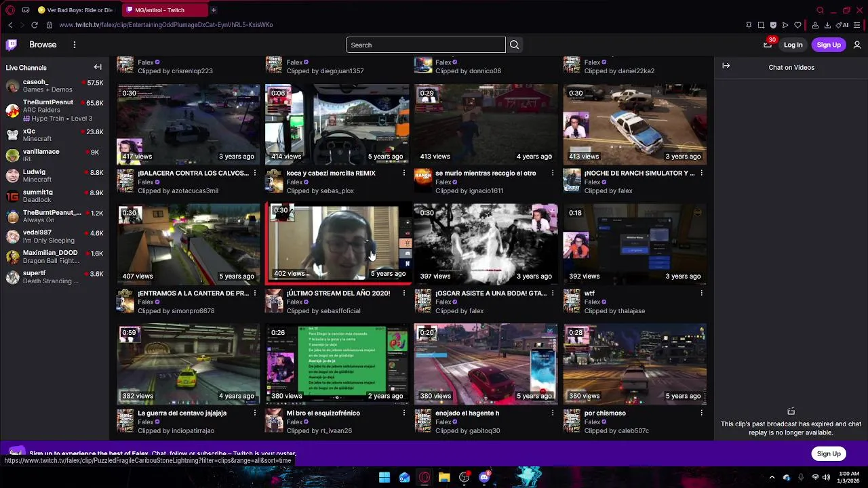The image size is (868, 488).
Task: Bookmark the page with the heart icon
Action: pos(797,25)
